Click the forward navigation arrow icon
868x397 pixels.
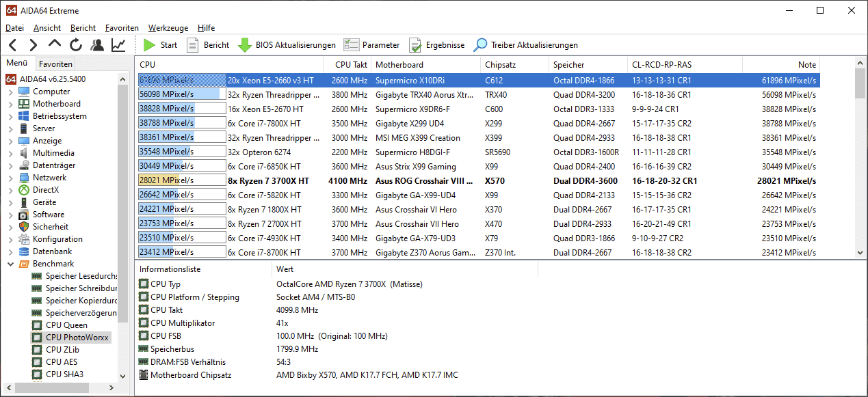(33, 45)
